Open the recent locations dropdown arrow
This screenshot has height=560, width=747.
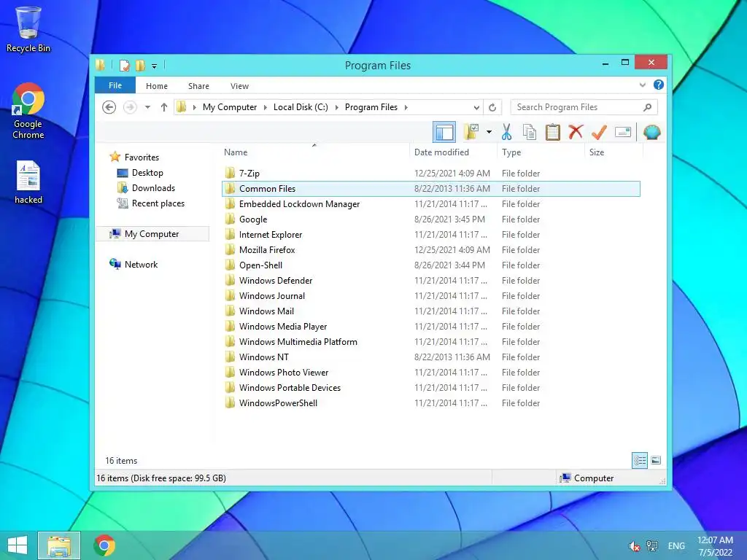[x=147, y=107]
